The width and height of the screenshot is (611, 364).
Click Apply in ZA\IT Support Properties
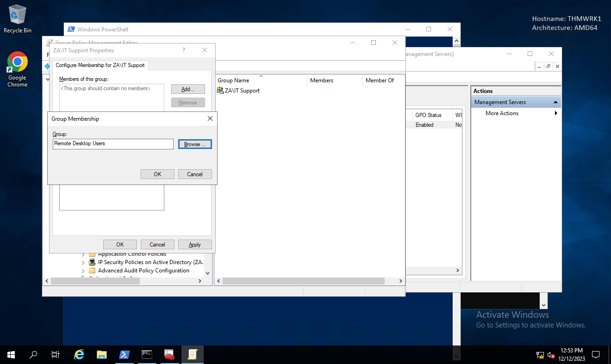click(x=195, y=245)
